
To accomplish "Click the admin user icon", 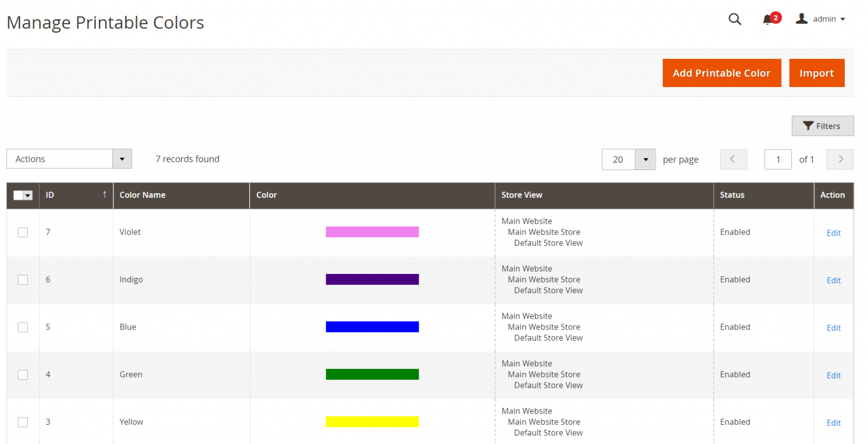I will [x=801, y=19].
